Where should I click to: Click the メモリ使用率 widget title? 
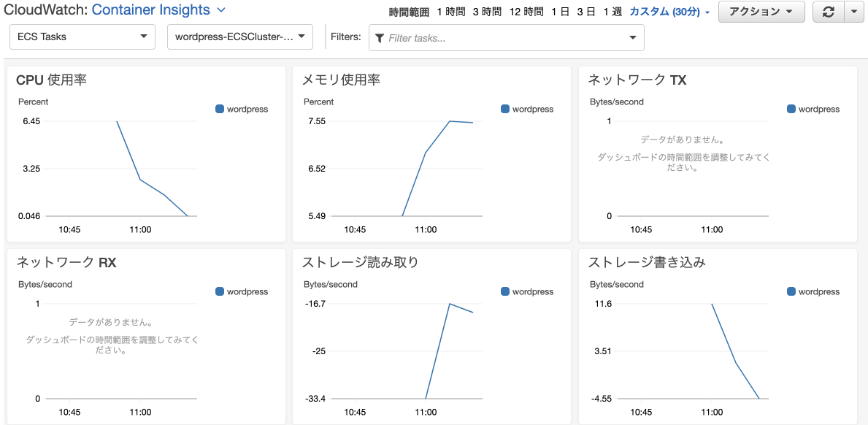[341, 80]
